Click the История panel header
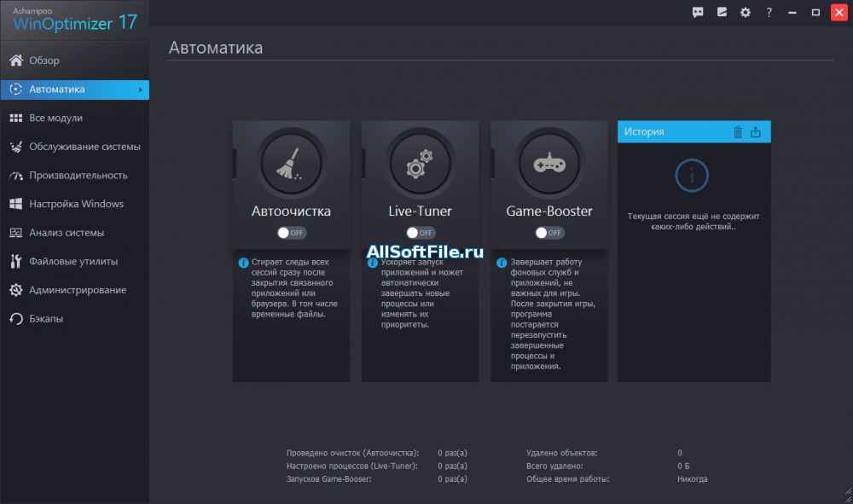 pos(693,131)
